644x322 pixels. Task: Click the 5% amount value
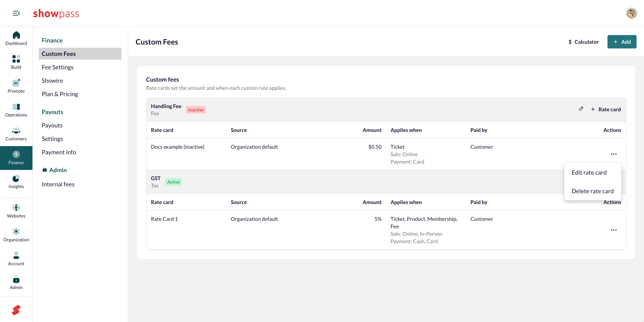378,219
